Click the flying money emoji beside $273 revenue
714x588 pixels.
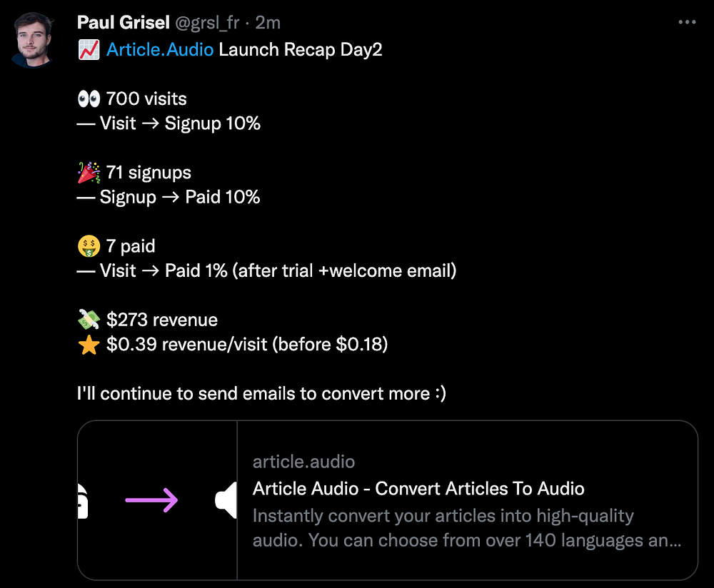(88, 320)
